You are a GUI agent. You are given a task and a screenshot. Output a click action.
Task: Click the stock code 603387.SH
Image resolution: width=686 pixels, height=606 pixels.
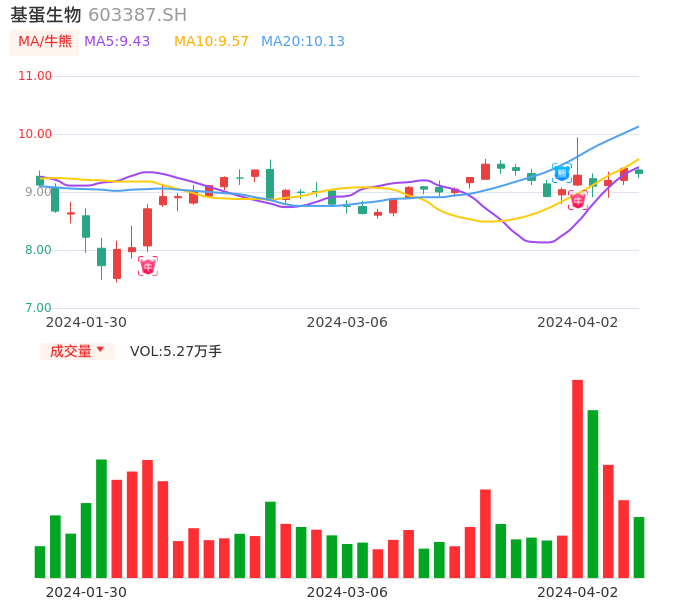tap(137, 15)
